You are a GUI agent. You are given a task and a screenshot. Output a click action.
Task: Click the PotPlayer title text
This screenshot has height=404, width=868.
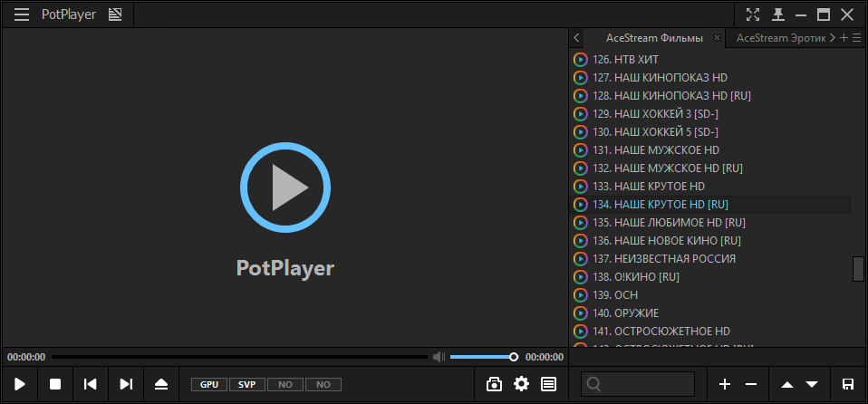coord(69,14)
